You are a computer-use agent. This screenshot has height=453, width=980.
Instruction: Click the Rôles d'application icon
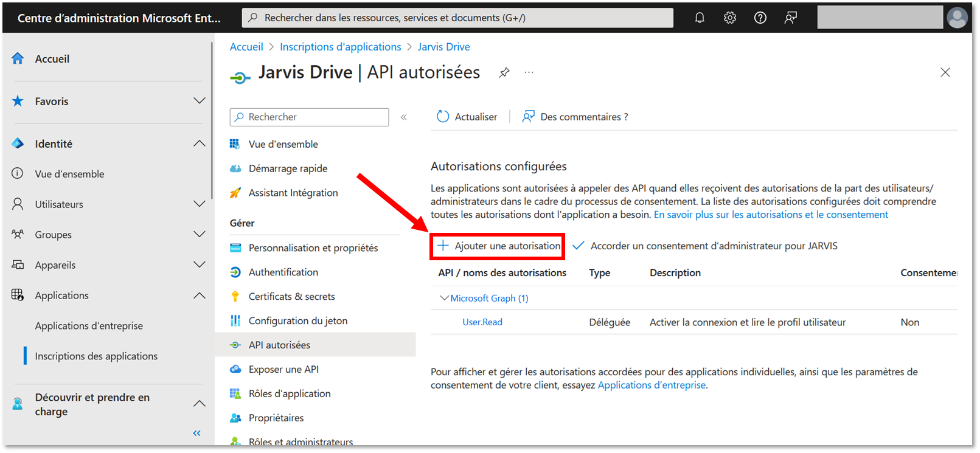(x=235, y=393)
